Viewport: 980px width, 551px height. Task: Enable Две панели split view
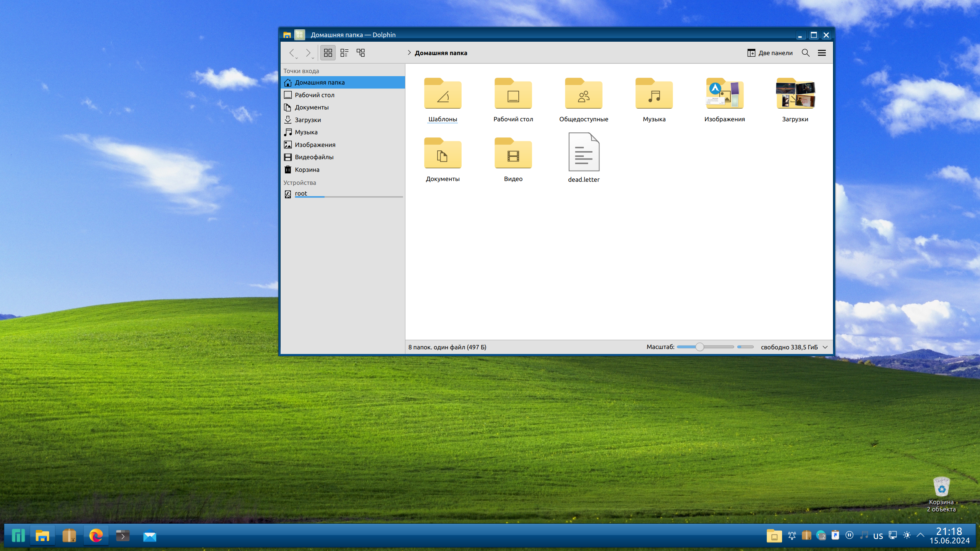[x=770, y=53]
